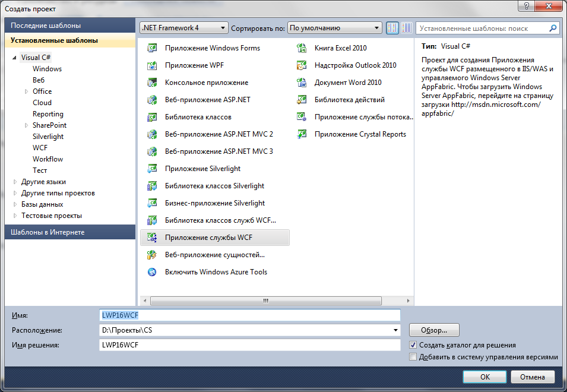Select the Workflow category
567x392 pixels.
click(x=47, y=159)
